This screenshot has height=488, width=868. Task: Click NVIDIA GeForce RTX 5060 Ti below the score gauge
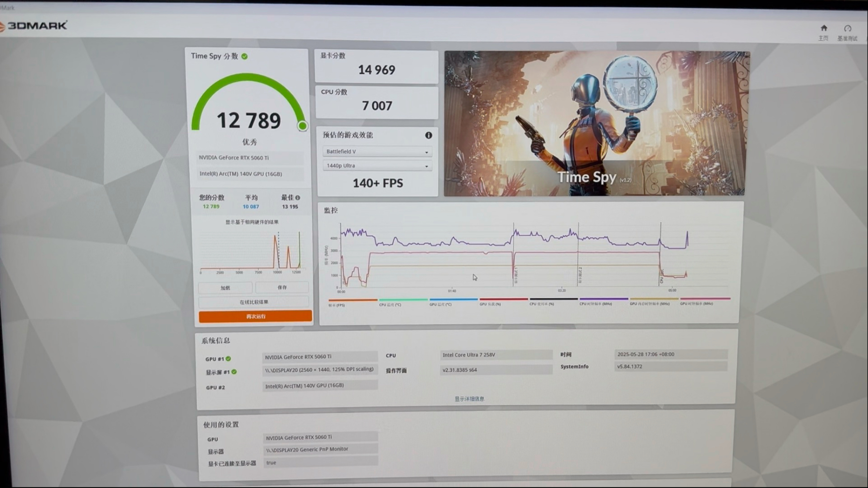(250, 158)
